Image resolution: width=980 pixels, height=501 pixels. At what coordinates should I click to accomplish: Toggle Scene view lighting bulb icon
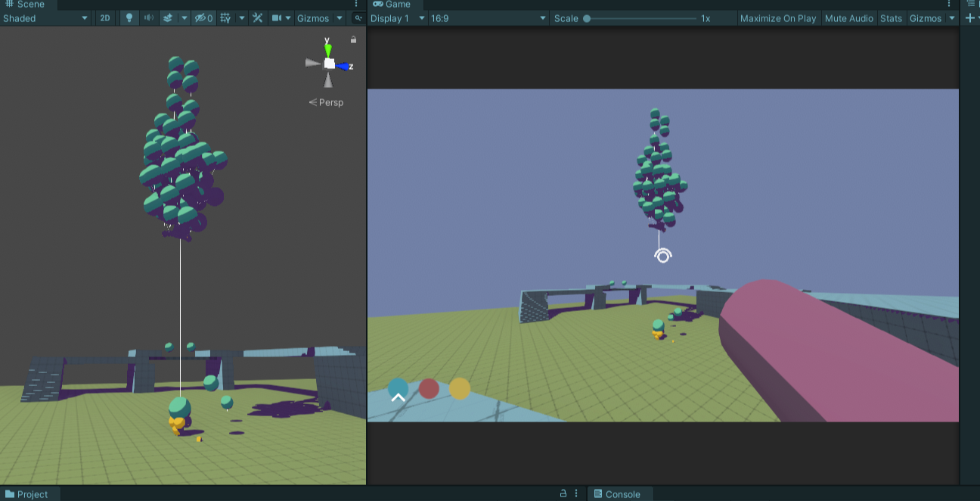pyautogui.click(x=129, y=18)
